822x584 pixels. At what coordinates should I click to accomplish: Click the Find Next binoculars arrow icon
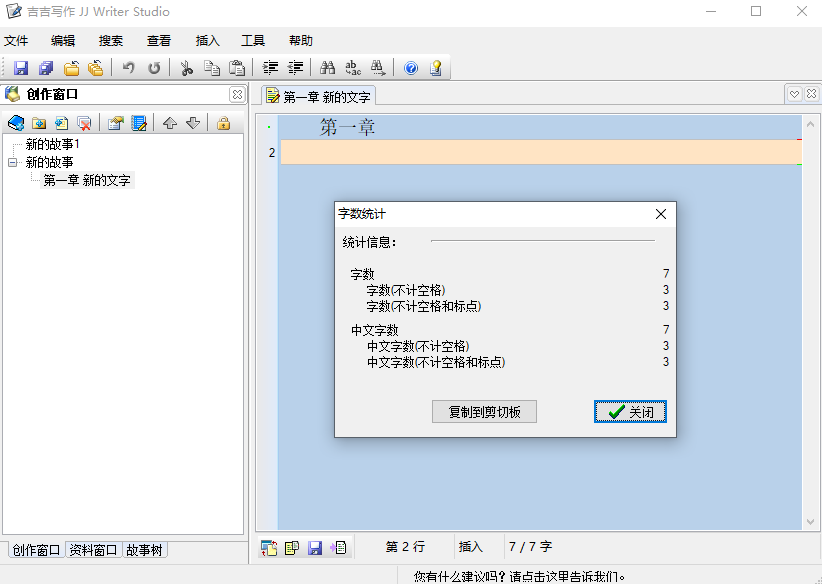[x=378, y=68]
